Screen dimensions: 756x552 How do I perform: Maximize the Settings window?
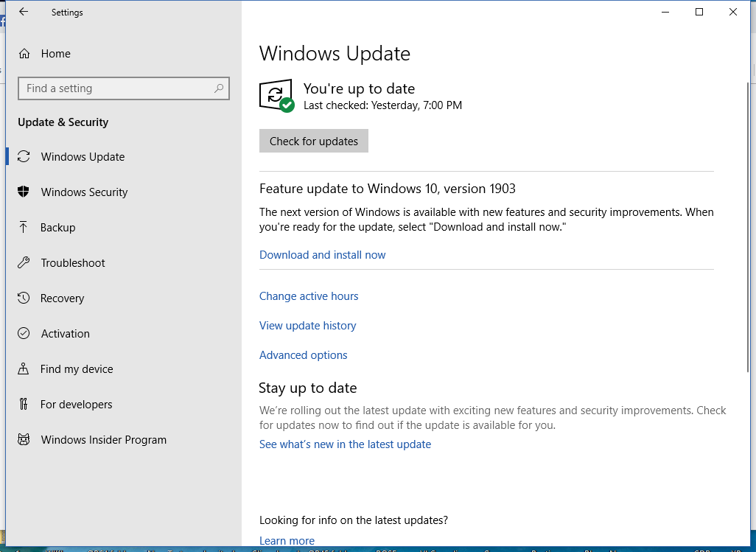click(x=699, y=12)
